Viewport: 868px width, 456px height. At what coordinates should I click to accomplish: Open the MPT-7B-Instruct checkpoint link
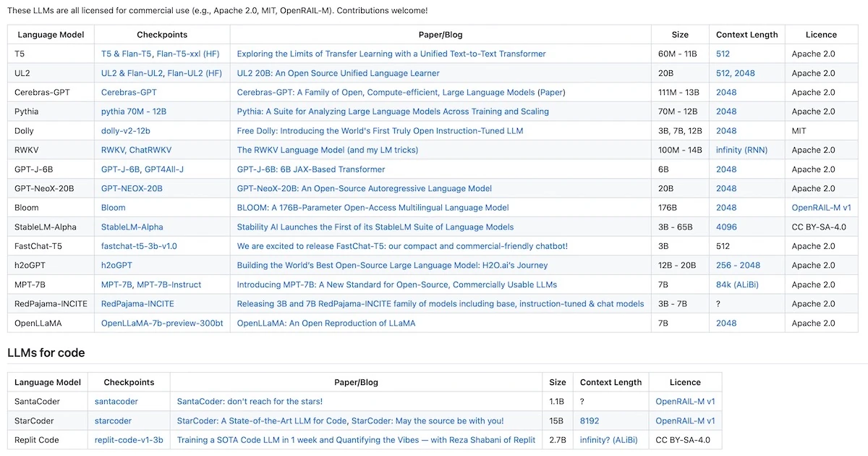pyautogui.click(x=169, y=284)
